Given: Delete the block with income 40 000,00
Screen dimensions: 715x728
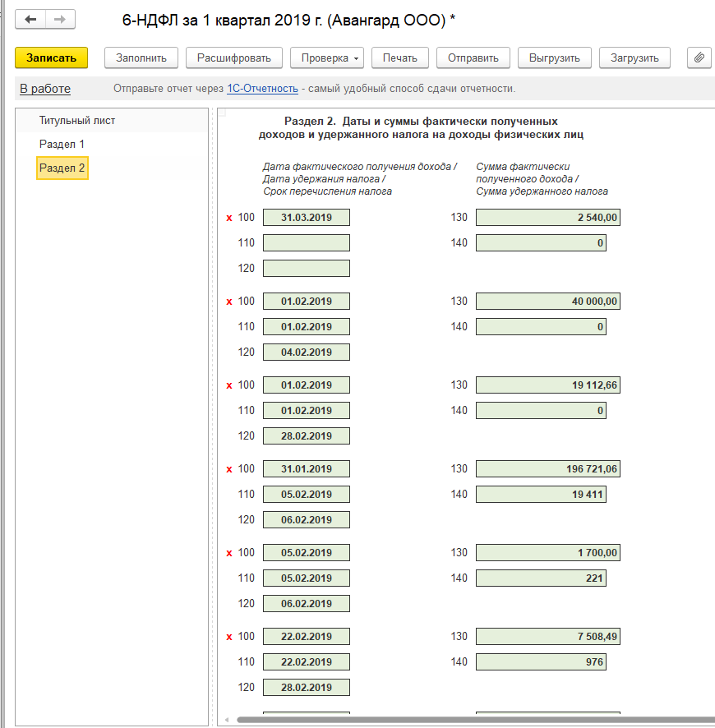Looking at the screenshot, I should (x=229, y=302).
